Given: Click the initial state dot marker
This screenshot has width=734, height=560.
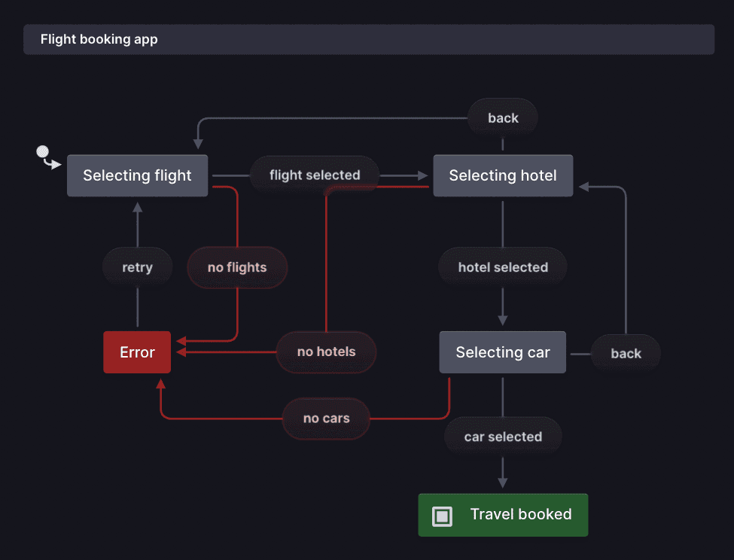Looking at the screenshot, I should 43,151.
